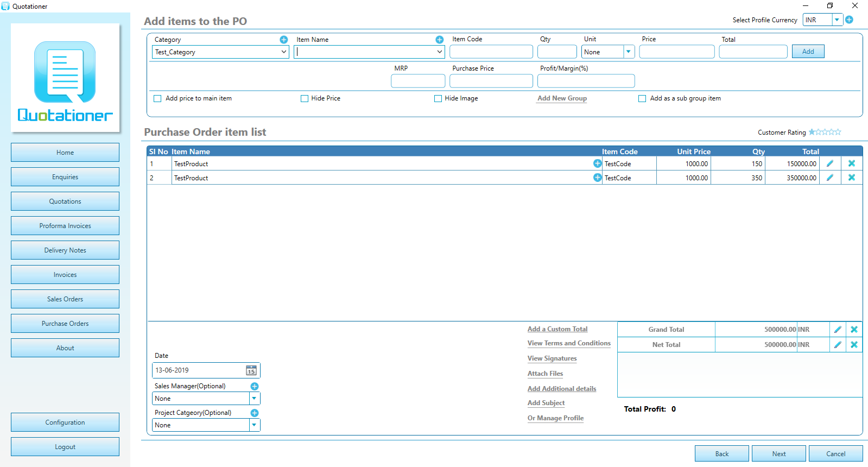
Task: Enable Add price to main item
Action: (157, 99)
